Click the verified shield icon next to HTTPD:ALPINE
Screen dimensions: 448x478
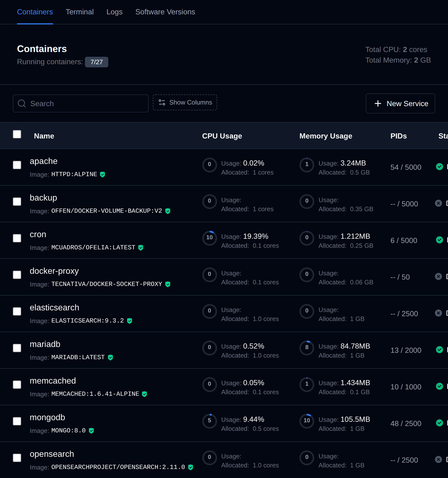point(102,174)
